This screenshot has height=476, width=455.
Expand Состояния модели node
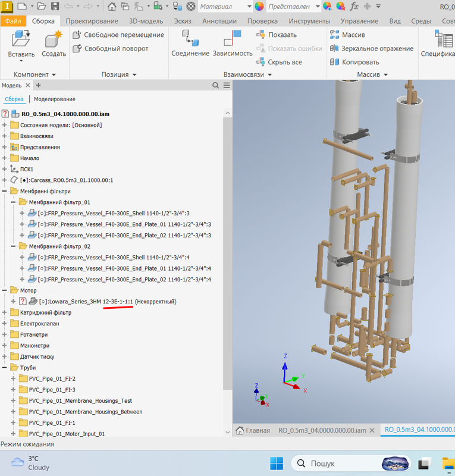click(x=4, y=125)
